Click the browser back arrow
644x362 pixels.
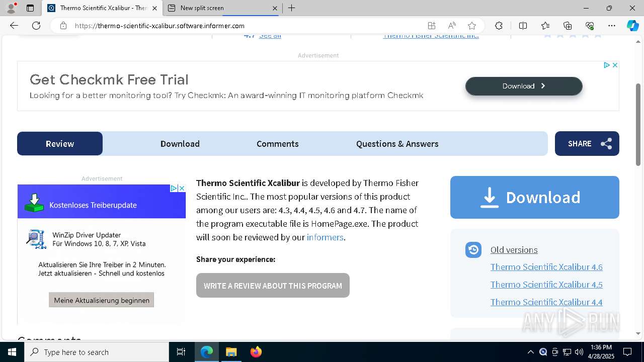pos(14,26)
